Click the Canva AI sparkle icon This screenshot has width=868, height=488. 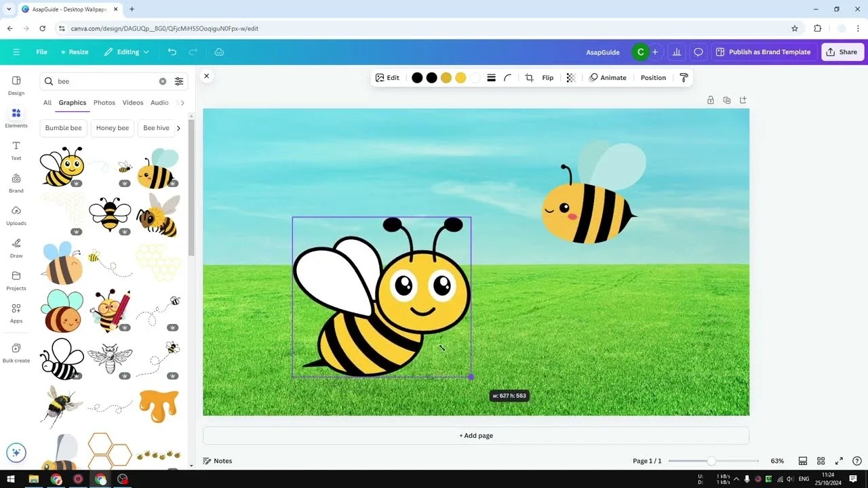(x=16, y=452)
